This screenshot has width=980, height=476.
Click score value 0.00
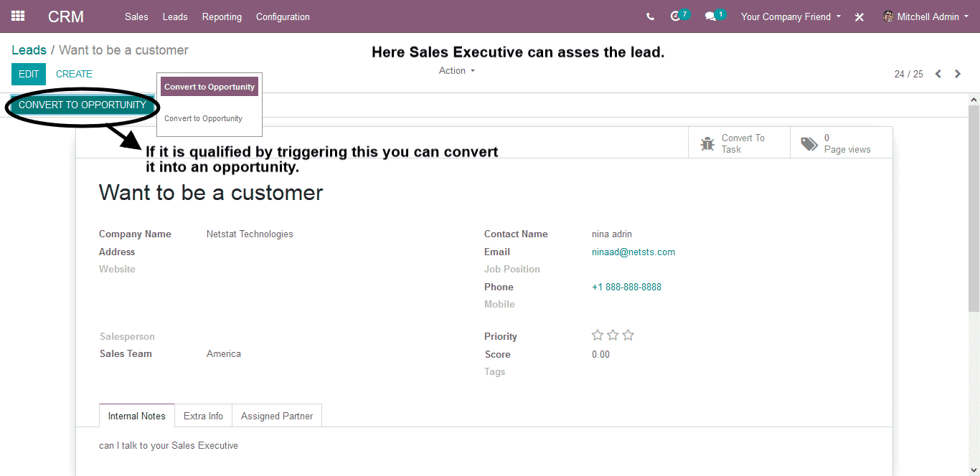point(600,354)
